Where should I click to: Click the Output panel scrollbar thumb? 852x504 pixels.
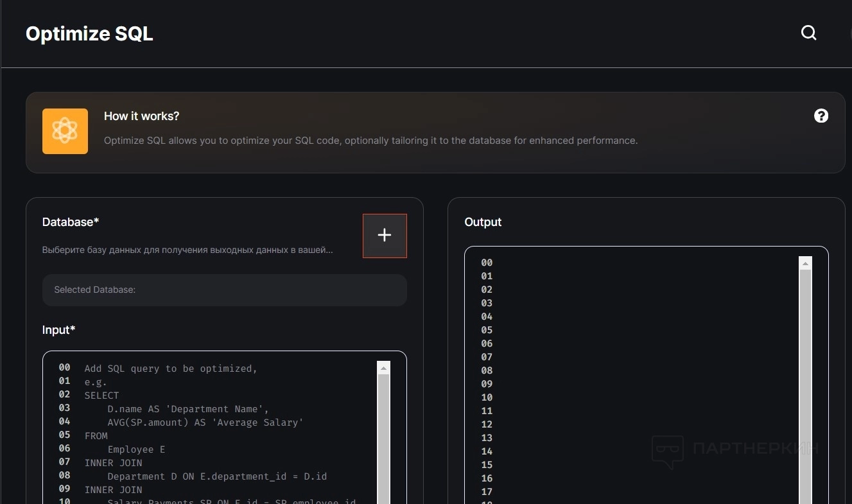(805, 385)
